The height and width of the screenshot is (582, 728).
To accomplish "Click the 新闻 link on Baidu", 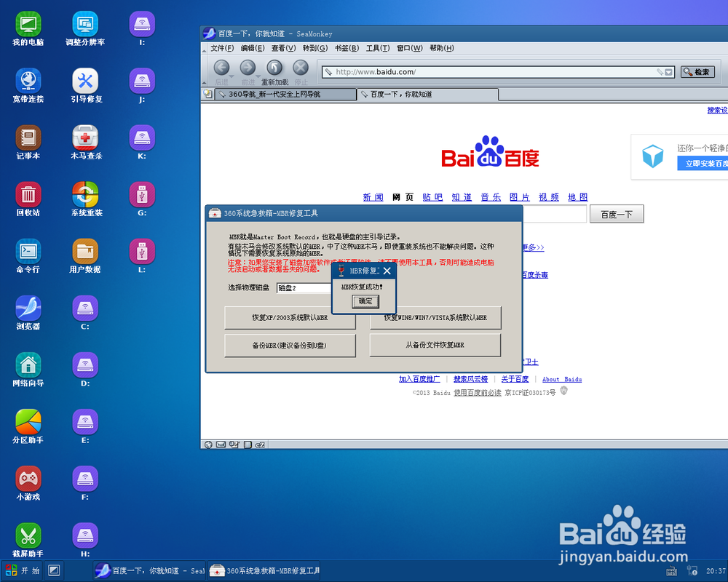I will click(373, 197).
